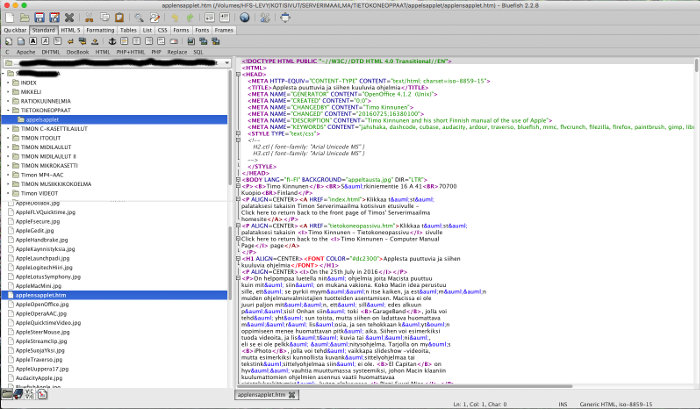The height and width of the screenshot is (409, 700).
Task: Cut selection with the scissors icon
Action: pyautogui.click(x=89, y=18)
